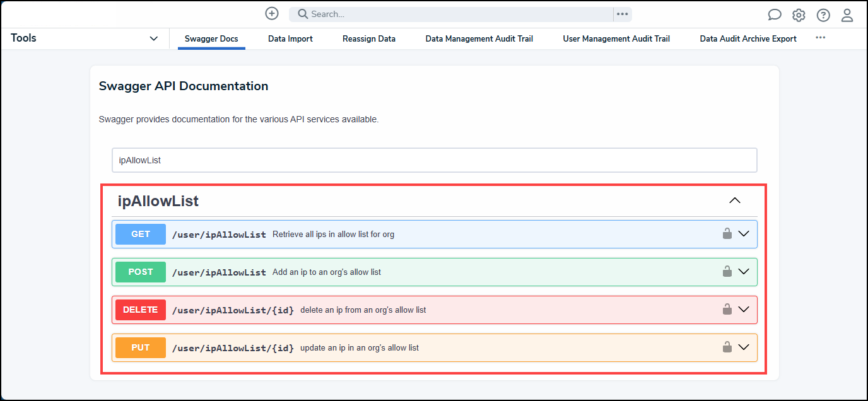Click the GET method button

coord(141,234)
